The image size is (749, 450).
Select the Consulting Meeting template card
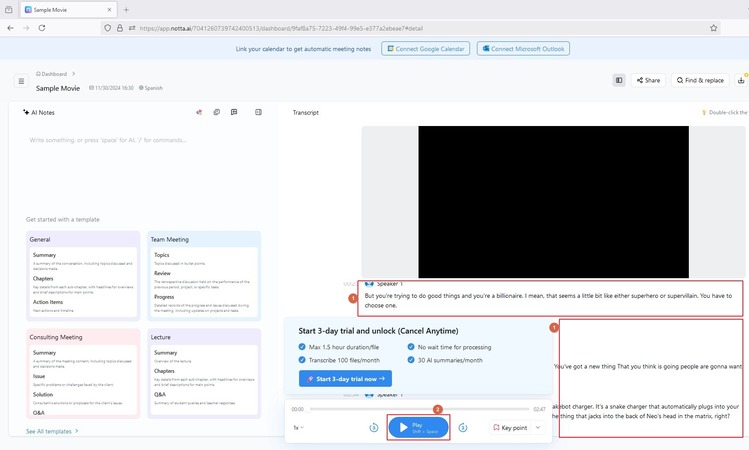pos(83,373)
